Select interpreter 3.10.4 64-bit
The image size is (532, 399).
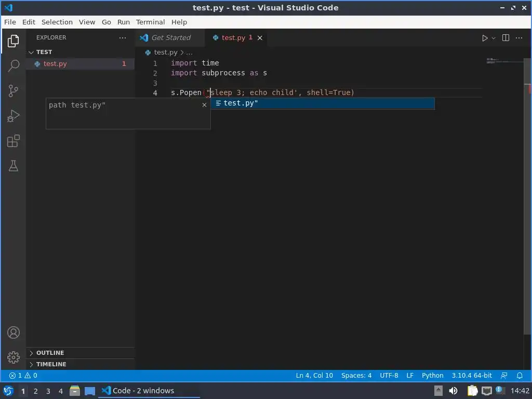click(472, 376)
